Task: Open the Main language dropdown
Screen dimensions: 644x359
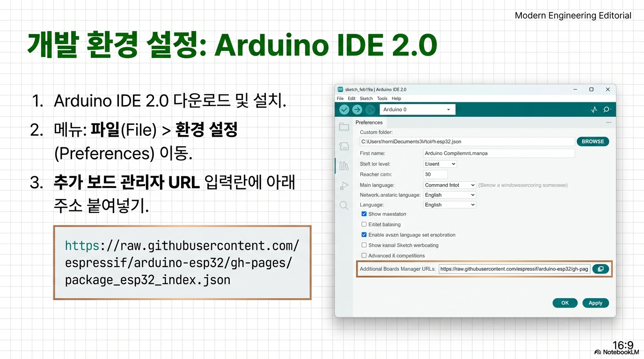Action: point(449,185)
